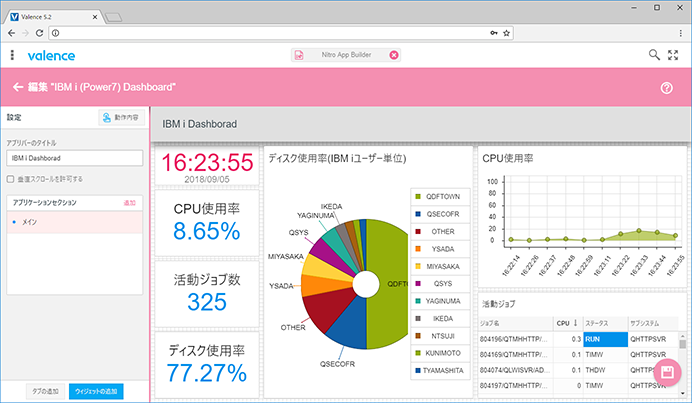This screenshot has height=403, width=692.
Task: Bookmark the page with the star icon
Action: pos(507,33)
